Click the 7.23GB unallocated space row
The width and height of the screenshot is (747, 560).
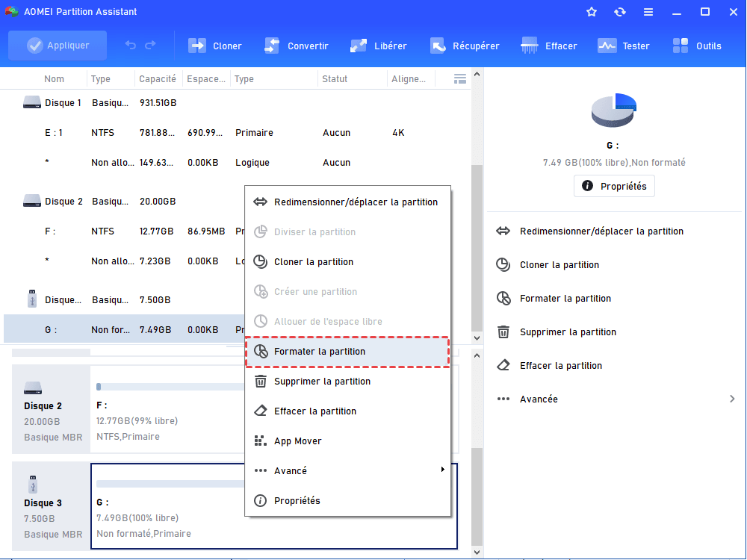tap(124, 261)
